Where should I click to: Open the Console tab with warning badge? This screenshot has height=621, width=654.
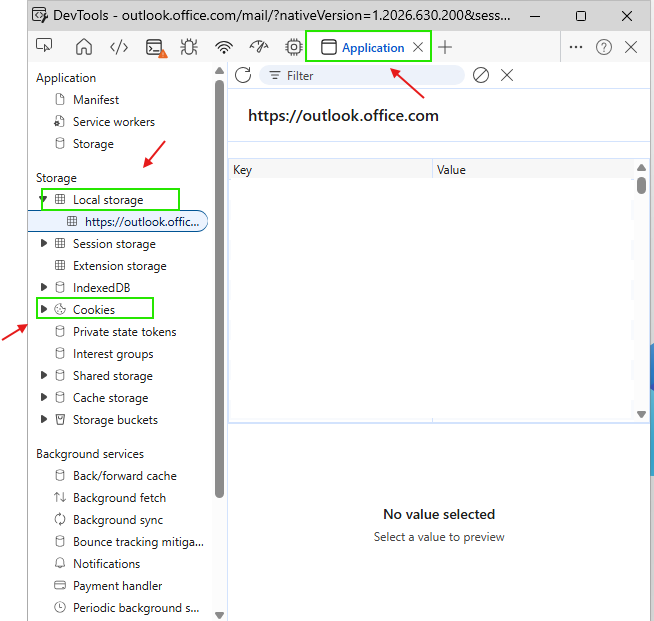pyautogui.click(x=156, y=48)
